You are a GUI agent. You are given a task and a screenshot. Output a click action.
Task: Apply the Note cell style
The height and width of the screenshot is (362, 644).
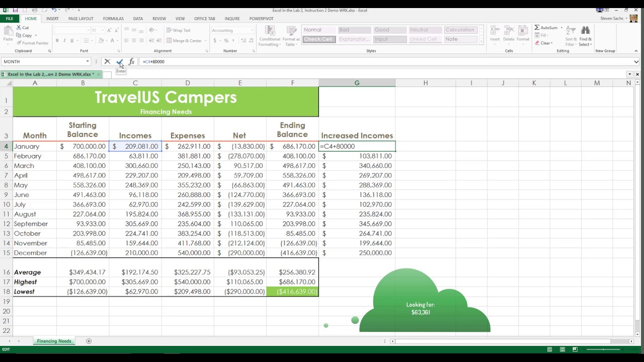pos(460,39)
